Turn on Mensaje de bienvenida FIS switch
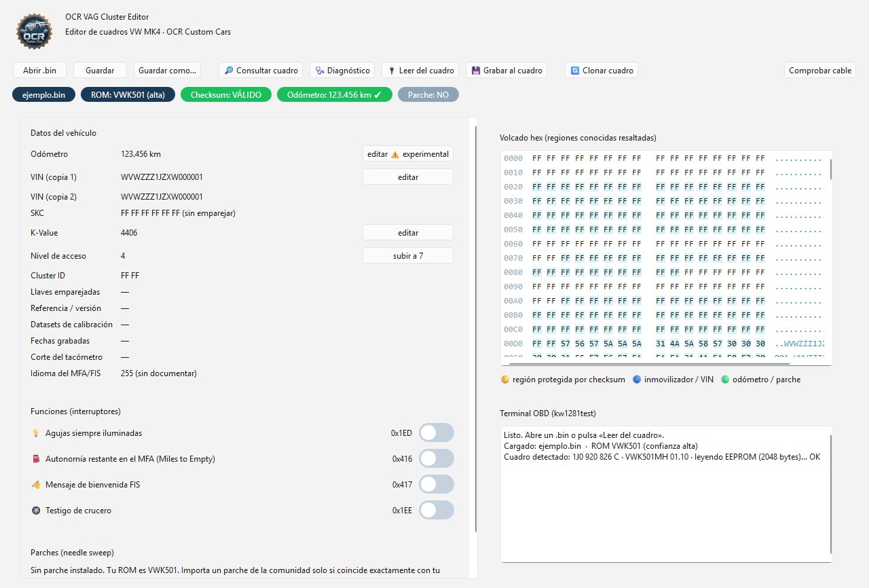The width and height of the screenshot is (869, 588). click(x=436, y=484)
